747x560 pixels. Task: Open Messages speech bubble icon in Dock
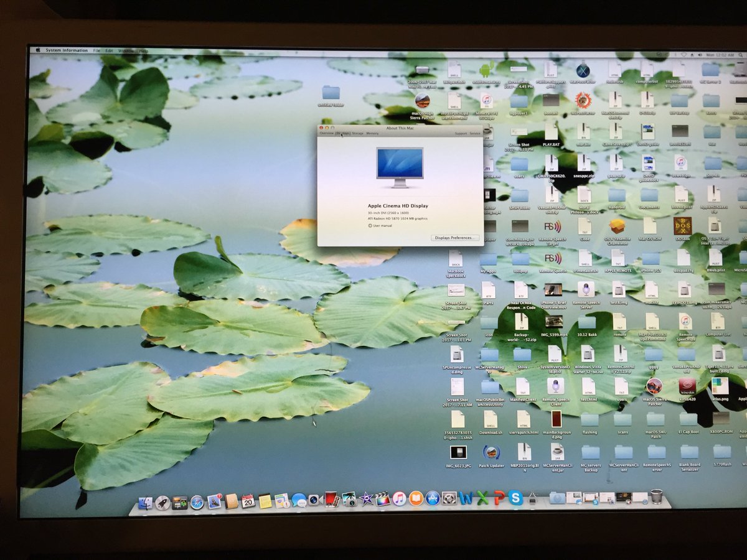coord(299,500)
